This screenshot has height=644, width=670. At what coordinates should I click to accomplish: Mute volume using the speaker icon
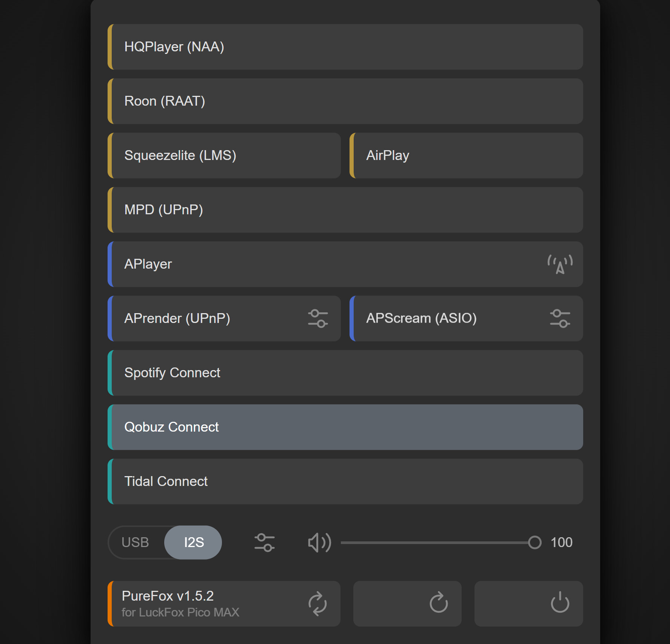point(319,543)
